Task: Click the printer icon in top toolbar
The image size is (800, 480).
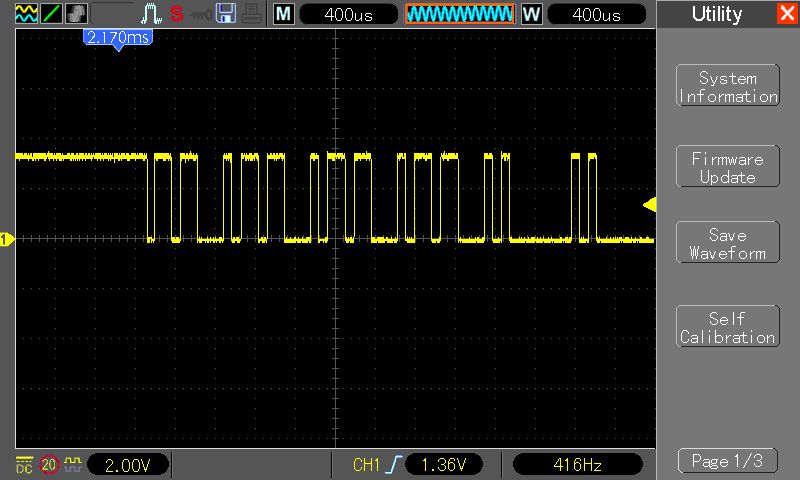Action: pos(251,14)
